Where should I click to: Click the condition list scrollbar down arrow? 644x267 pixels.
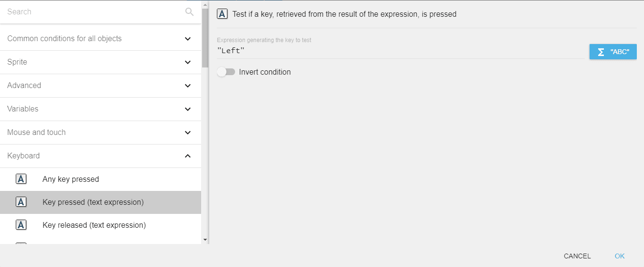click(205, 240)
